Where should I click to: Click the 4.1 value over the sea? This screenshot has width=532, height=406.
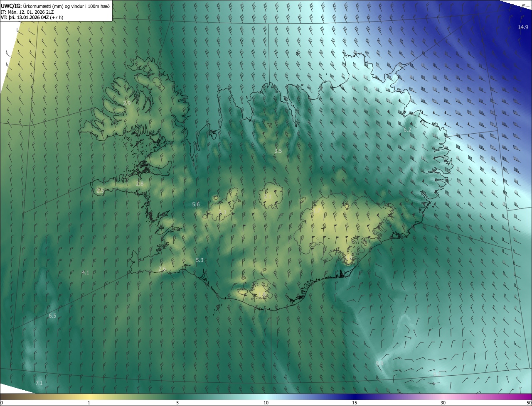pos(85,272)
